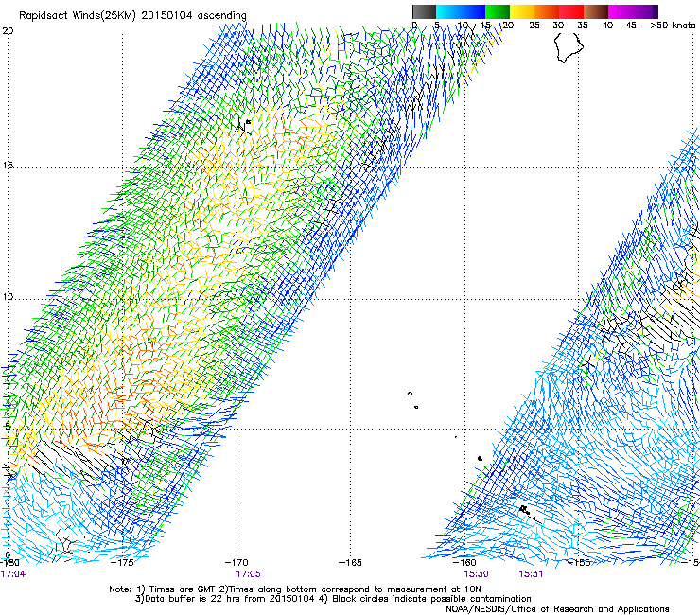Click the purple 45-50 knots color segment
This screenshot has width=700, height=615.
pyautogui.click(x=645, y=11)
